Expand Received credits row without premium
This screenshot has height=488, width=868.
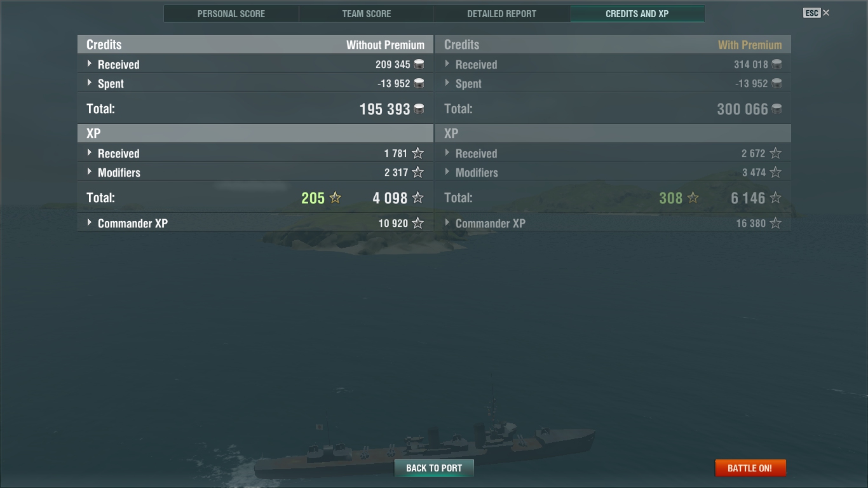[255, 64]
